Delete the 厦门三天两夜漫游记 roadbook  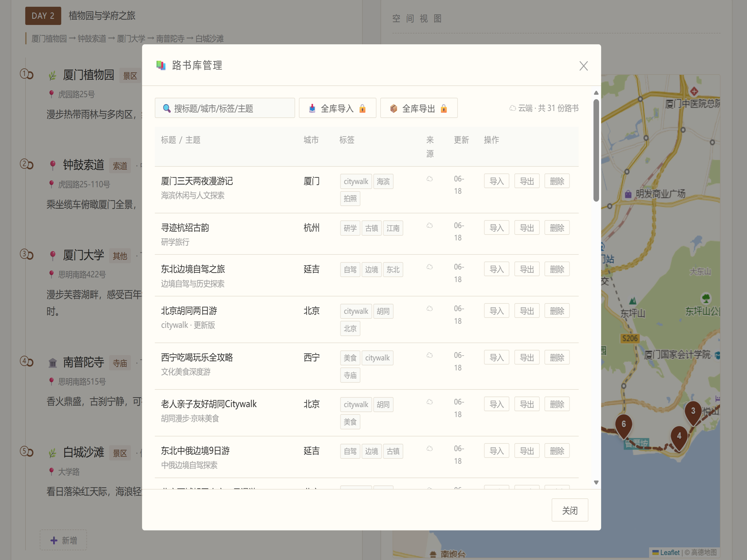pos(557,181)
